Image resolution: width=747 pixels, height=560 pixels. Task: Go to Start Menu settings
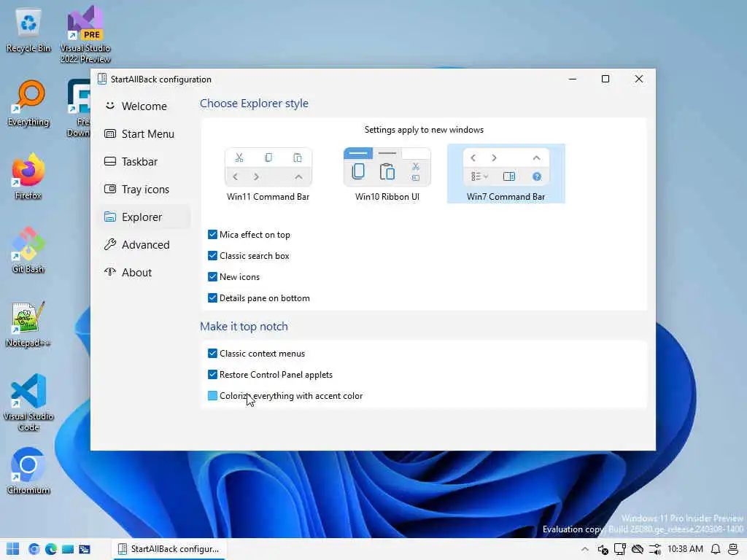pyautogui.click(x=144, y=134)
